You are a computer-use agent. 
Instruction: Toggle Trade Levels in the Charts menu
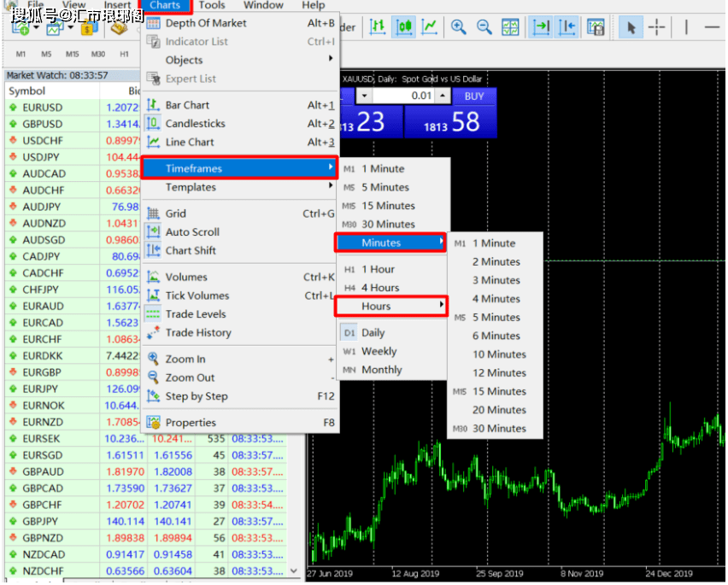pyautogui.click(x=240, y=314)
